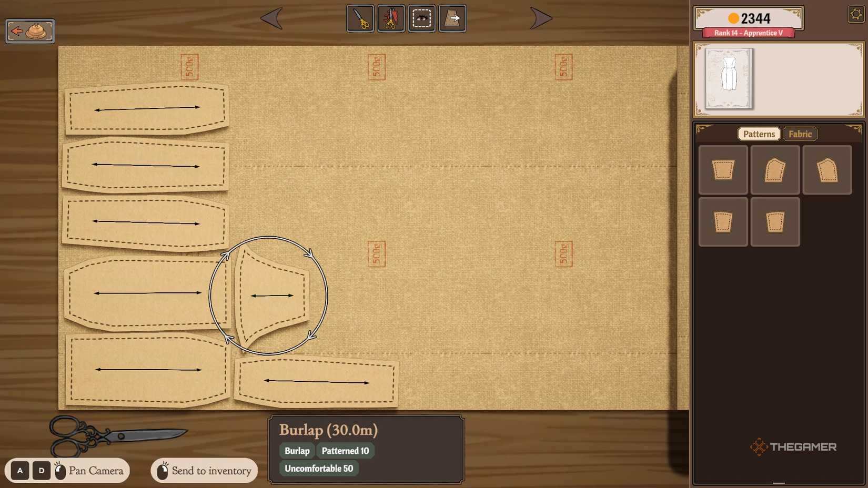868x488 pixels.
Task: Pick the first pattern slot in second row
Action: [x=723, y=222]
